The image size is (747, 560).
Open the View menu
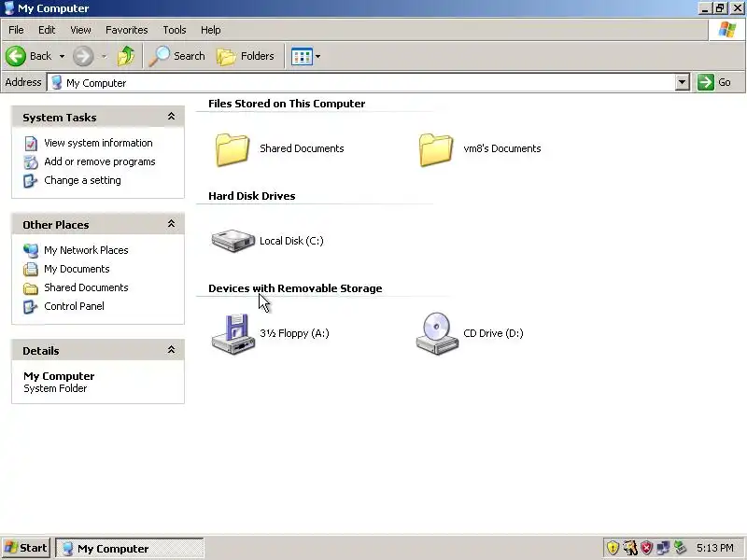[80, 30]
